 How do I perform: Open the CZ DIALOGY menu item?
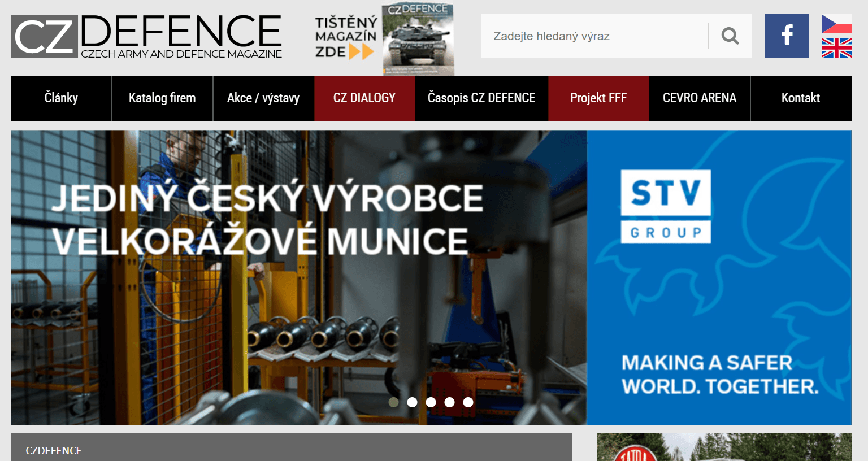click(364, 98)
